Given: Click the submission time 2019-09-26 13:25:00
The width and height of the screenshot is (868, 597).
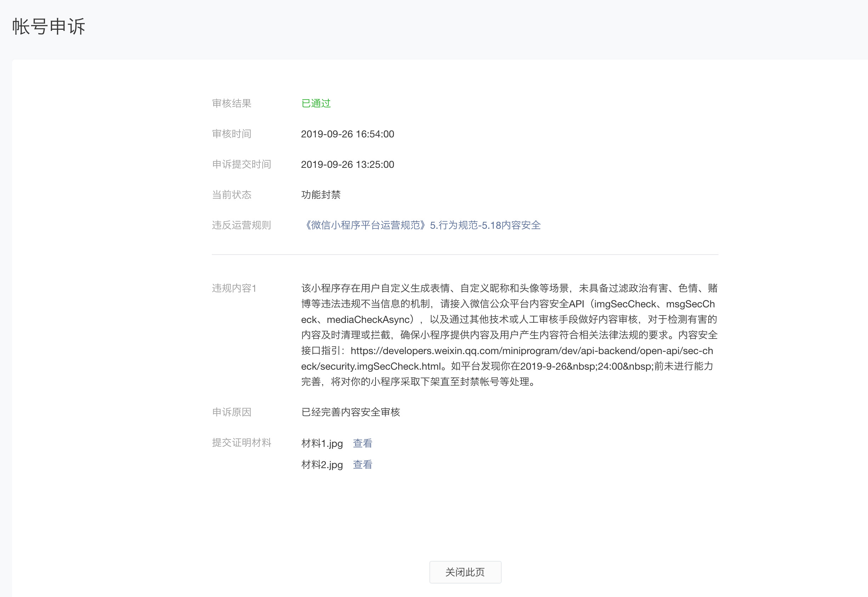Looking at the screenshot, I should [x=347, y=164].
